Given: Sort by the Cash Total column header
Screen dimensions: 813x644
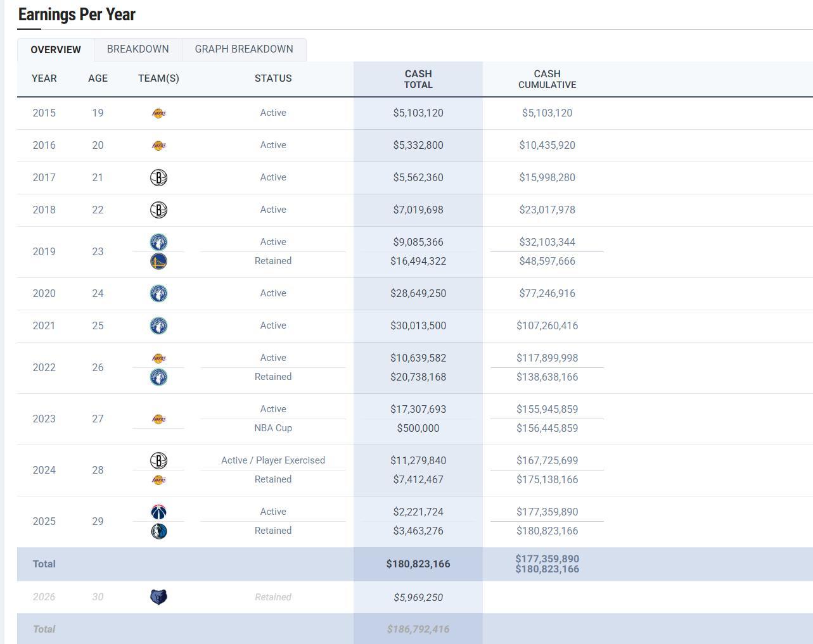Looking at the screenshot, I should [x=418, y=79].
